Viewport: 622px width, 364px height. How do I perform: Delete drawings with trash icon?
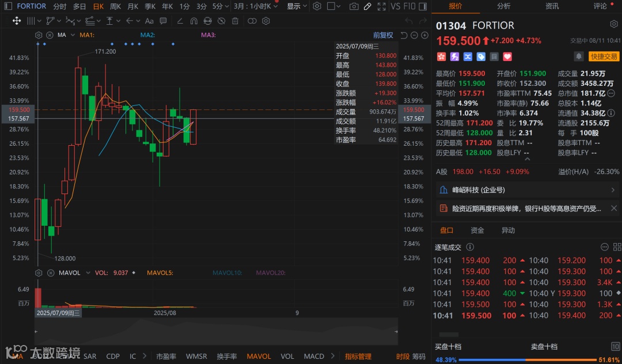point(235,21)
